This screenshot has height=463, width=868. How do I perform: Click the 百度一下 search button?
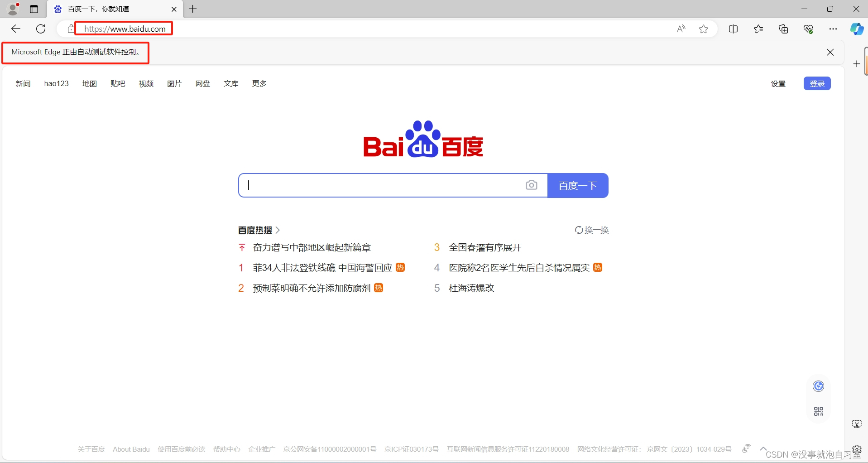click(x=578, y=185)
